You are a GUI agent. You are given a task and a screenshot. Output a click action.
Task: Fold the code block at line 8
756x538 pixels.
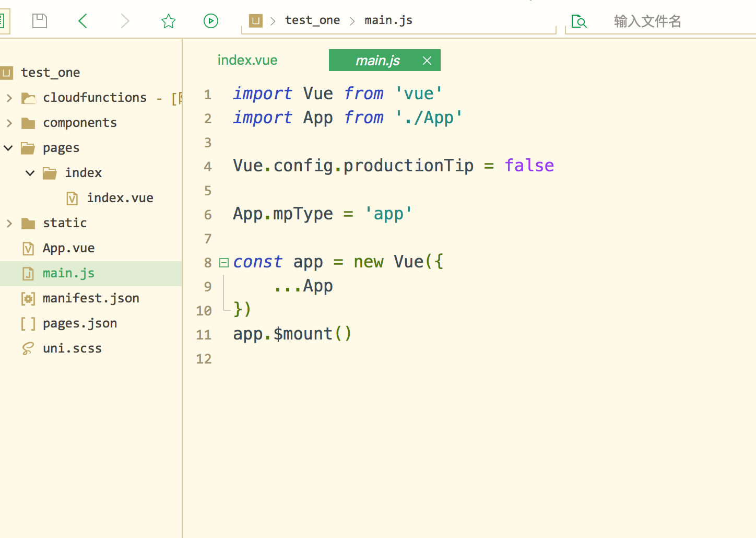click(x=224, y=263)
